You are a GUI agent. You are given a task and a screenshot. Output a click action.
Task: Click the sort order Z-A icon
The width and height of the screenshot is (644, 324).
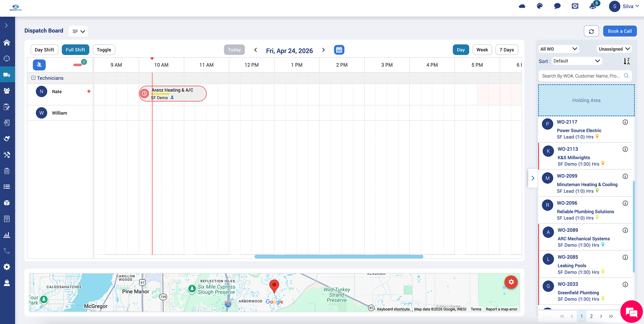tap(627, 61)
